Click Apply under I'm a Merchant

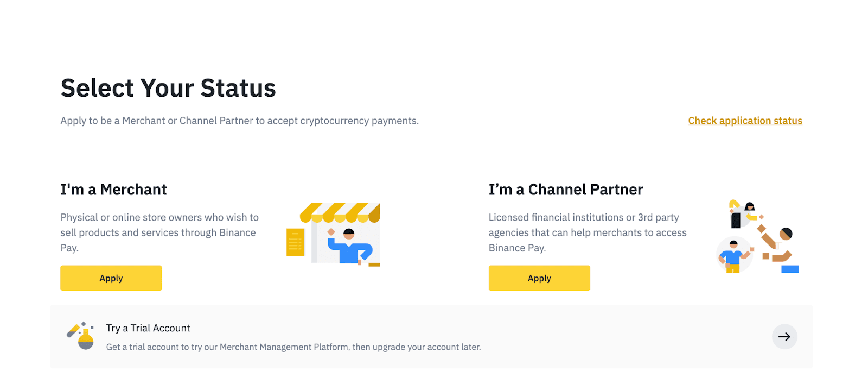pos(111,278)
